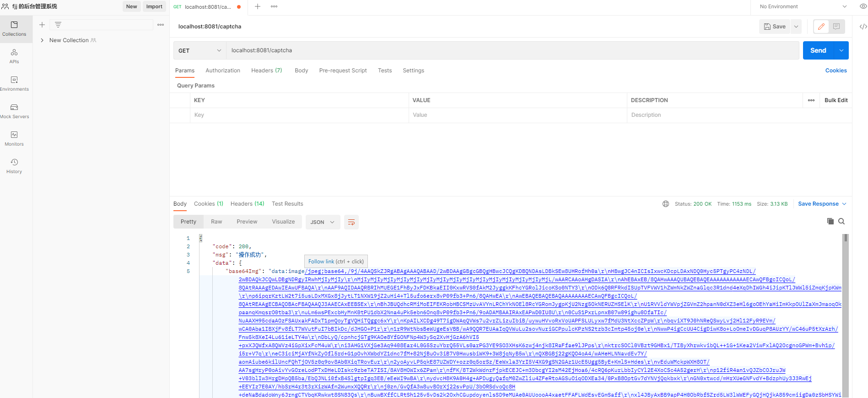Toggle line wrap in the response body
Viewport: 868px width, 398px height.
pyautogui.click(x=351, y=222)
